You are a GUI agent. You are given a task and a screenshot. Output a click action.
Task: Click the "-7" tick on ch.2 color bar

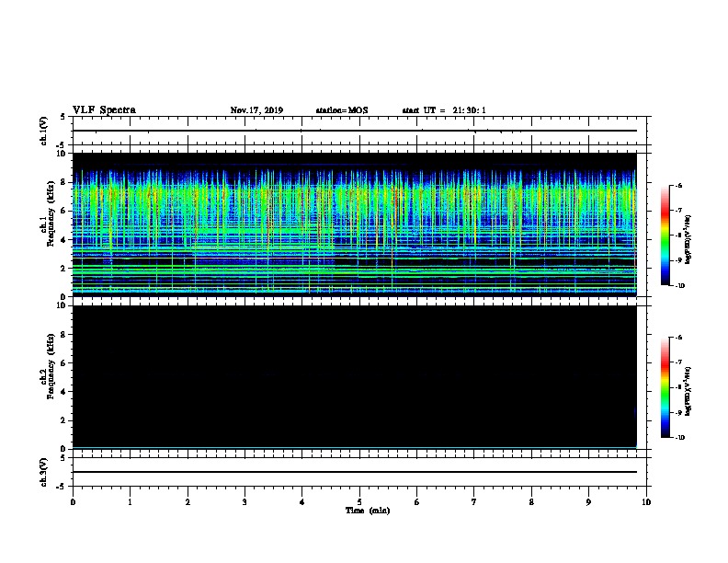(x=678, y=362)
